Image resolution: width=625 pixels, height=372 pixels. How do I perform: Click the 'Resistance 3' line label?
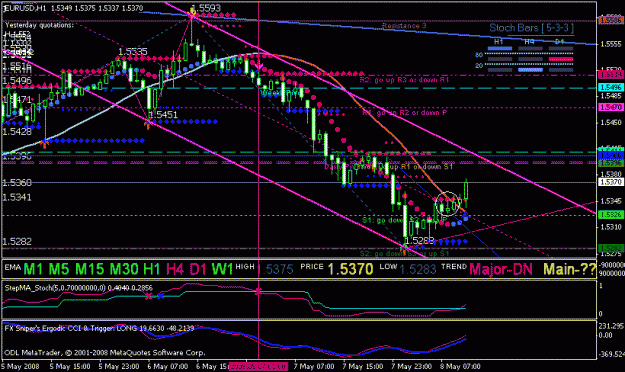click(x=404, y=26)
